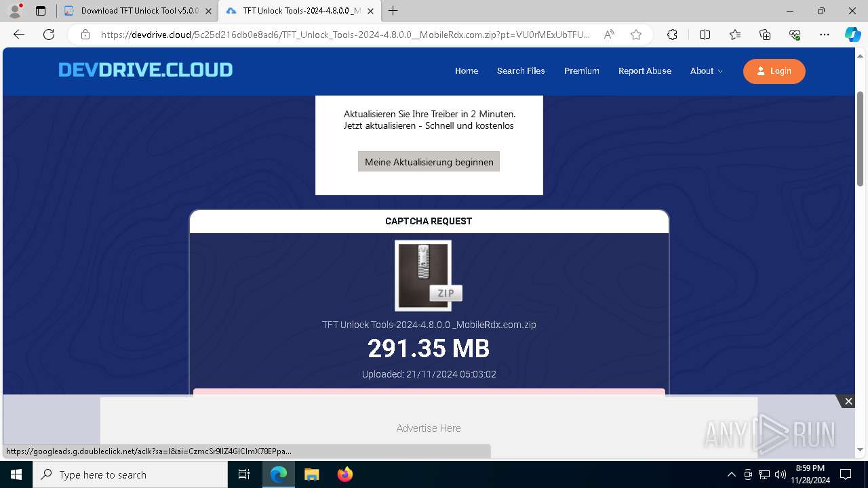Click the orange Login button

774,71
